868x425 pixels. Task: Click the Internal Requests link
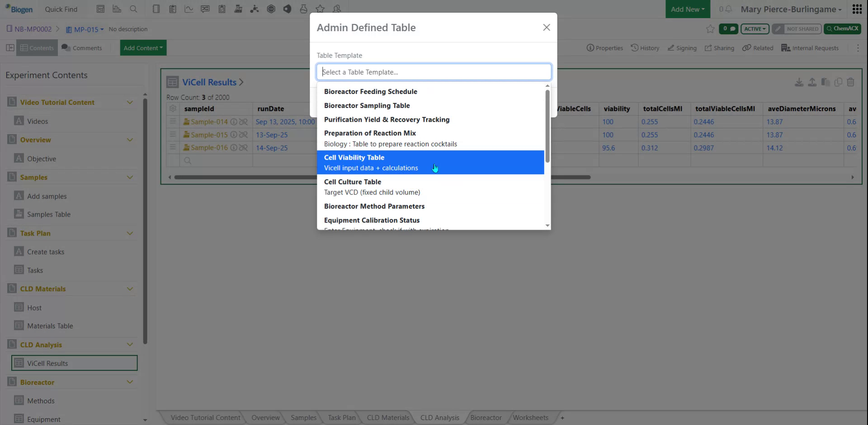[x=810, y=47]
